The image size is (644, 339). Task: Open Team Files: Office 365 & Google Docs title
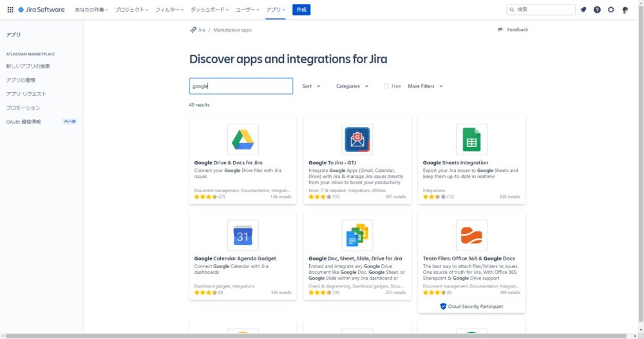[469, 258]
